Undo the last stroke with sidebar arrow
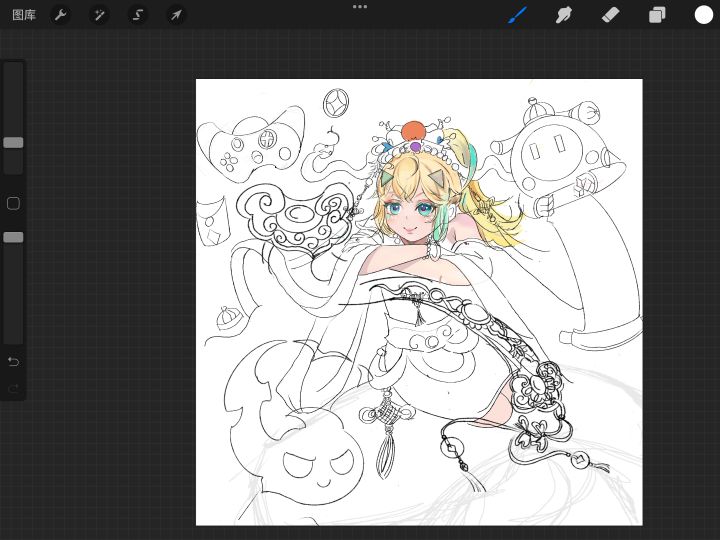This screenshot has width=720, height=540. pyautogui.click(x=13, y=361)
